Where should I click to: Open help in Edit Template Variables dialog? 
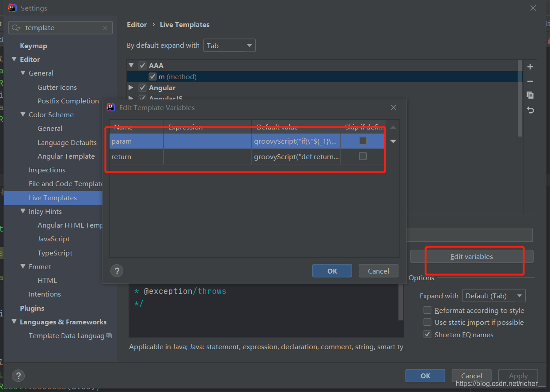117,271
